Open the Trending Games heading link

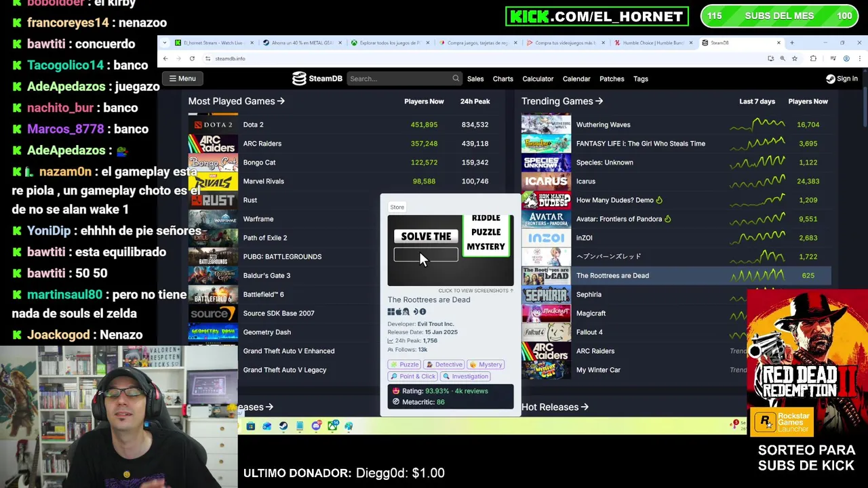[x=562, y=101]
